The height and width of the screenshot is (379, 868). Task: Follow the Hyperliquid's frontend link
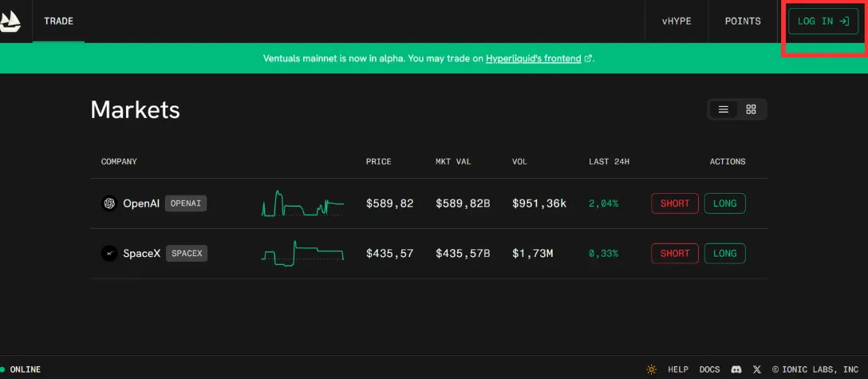point(533,58)
